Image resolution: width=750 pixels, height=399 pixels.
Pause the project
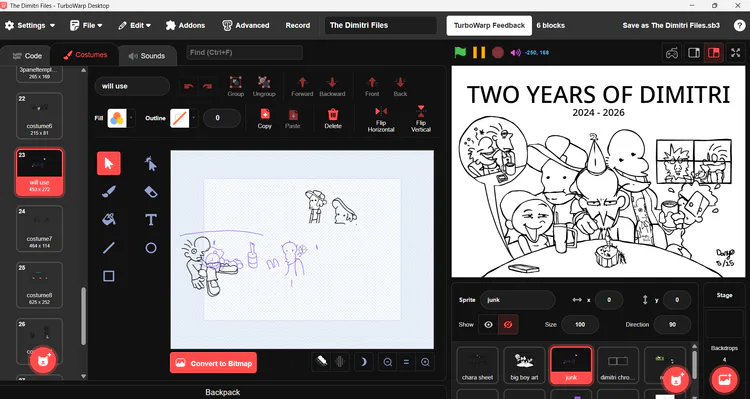[x=479, y=52]
